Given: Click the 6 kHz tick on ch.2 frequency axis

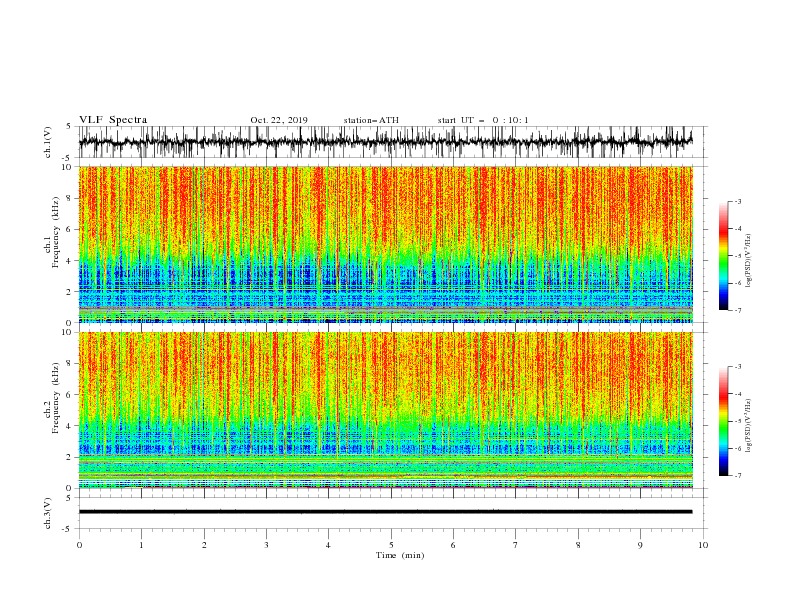Looking at the screenshot, I should tap(69, 394).
